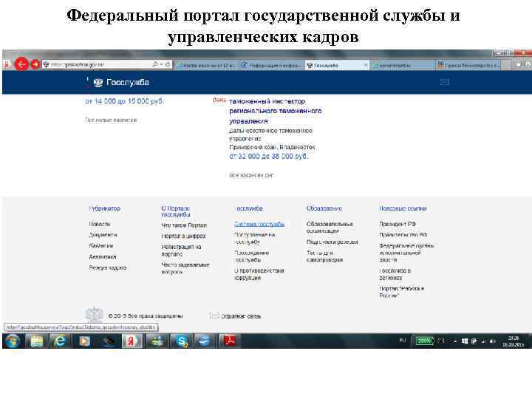Open Поступление на госслужбу link
This screenshot has height=399, width=532.
click(254, 238)
